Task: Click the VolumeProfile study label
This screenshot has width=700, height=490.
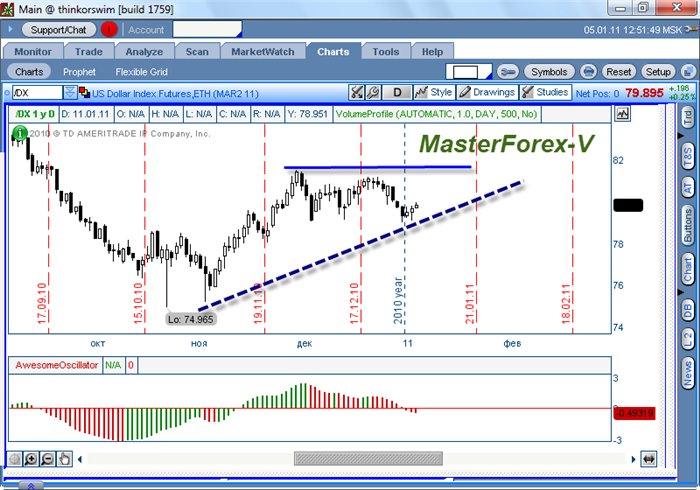Action: (436, 114)
